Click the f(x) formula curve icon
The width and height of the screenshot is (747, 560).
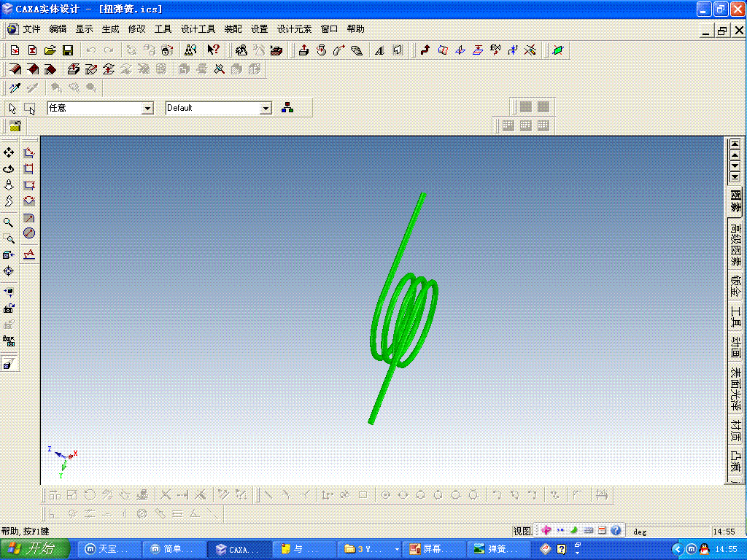tap(495, 50)
